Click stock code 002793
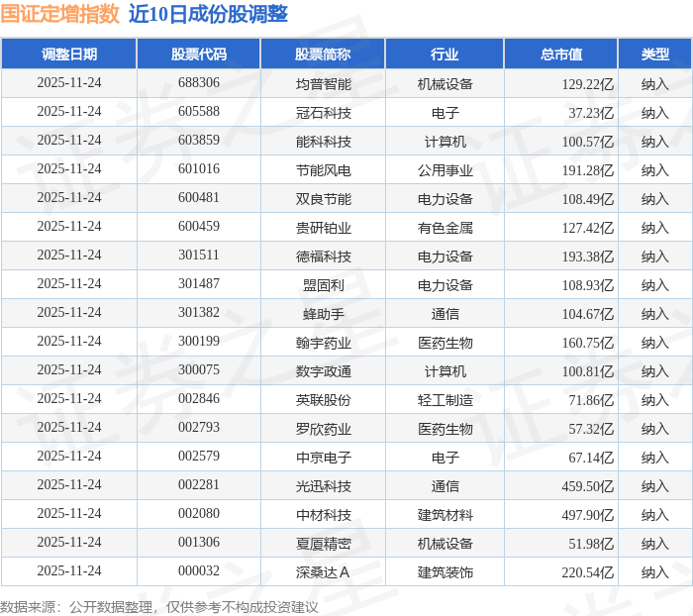This screenshot has width=693, height=616. coord(199,428)
